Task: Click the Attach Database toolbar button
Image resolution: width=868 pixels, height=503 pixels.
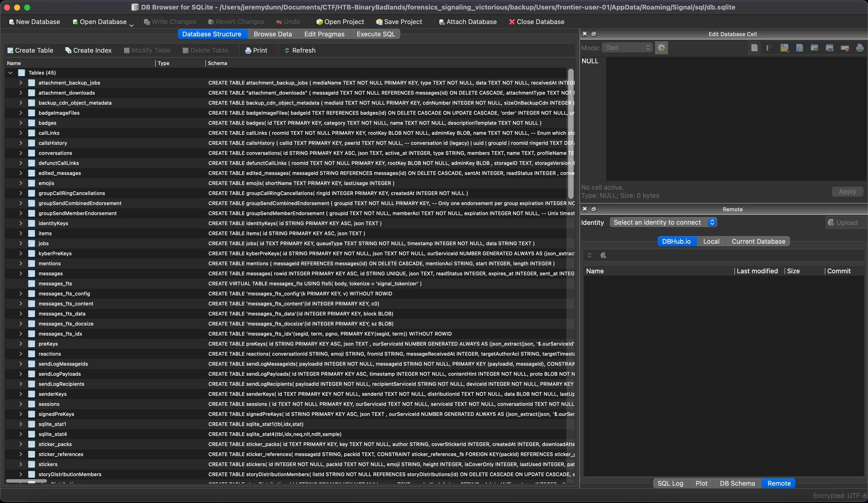Action: click(468, 22)
